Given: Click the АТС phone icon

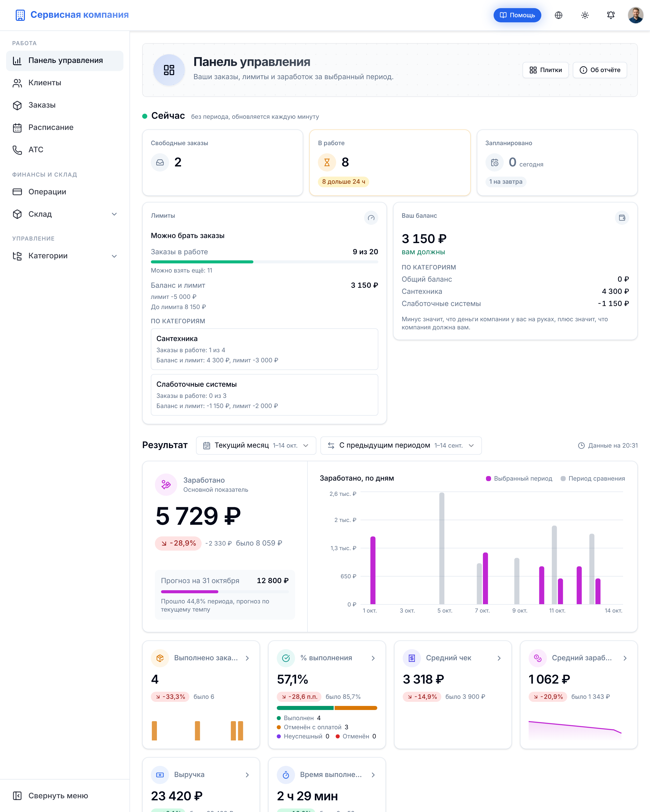Looking at the screenshot, I should pos(17,150).
